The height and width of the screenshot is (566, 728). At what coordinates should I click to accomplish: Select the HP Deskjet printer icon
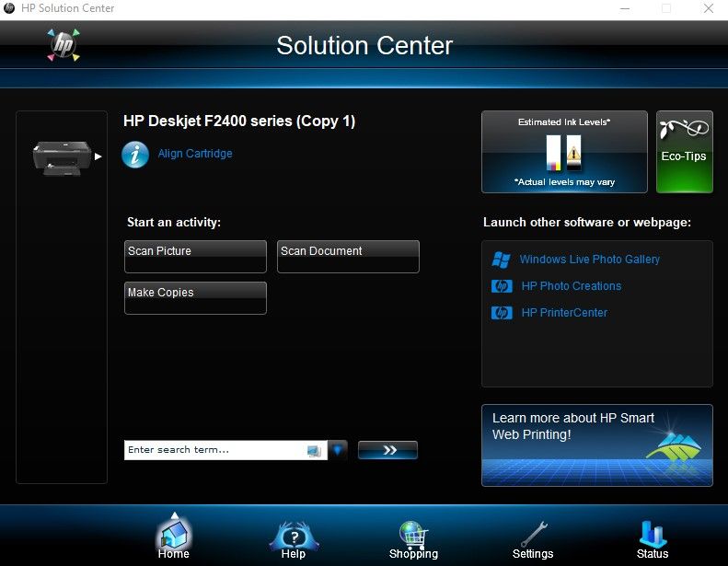(63, 158)
